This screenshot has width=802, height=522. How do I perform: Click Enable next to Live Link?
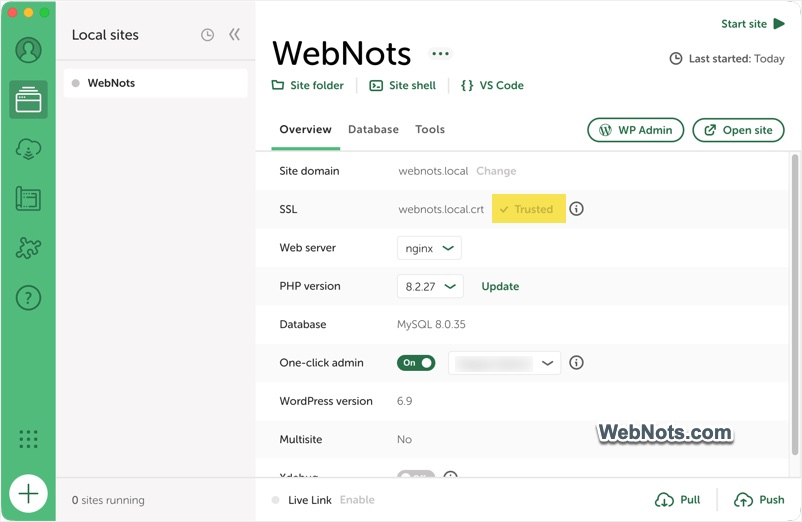(357, 500)
